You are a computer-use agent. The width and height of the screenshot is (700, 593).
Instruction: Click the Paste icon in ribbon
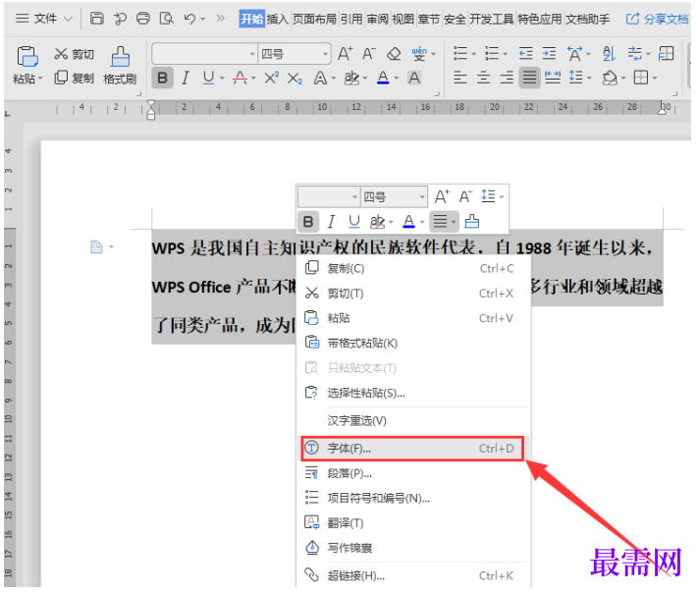coord(27,56)
